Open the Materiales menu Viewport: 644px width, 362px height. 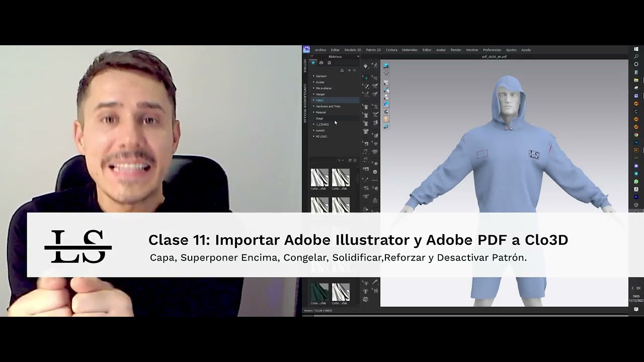(410, 50)
